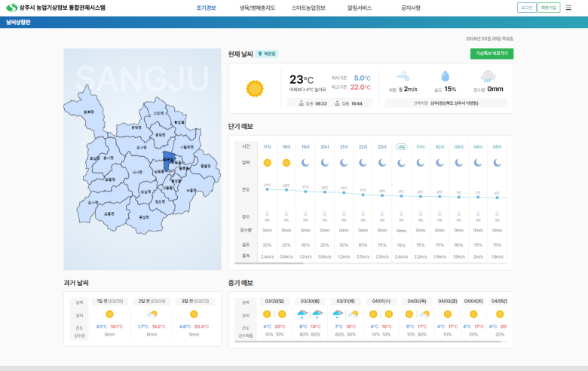The height and width of the screenshot is (371, 588).
Task: Click the humidity water drop icon
Action: (445, 76)
